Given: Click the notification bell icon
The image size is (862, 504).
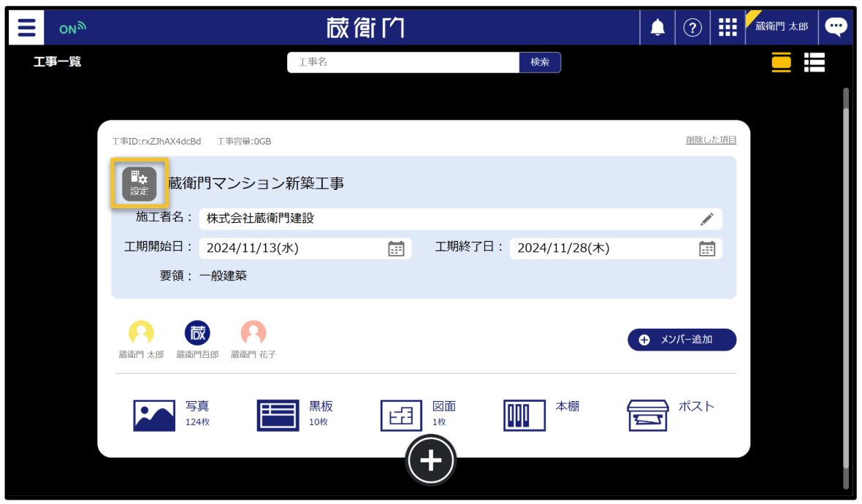Looking at the screenshot, I should tap(657, 28).
